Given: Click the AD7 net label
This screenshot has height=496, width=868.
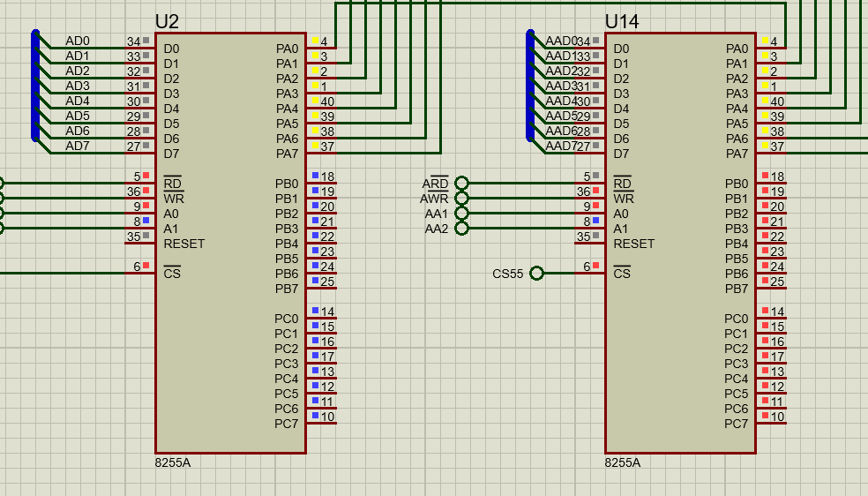Looking at the screenshot, I should (78, 146).
